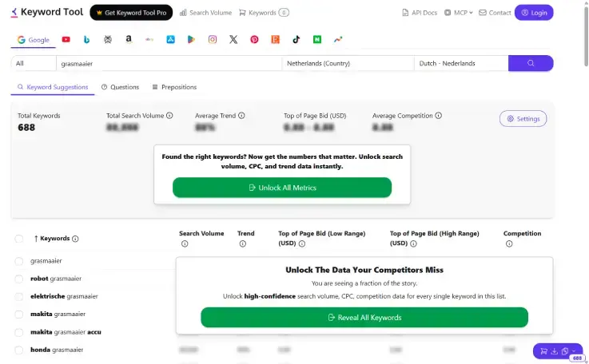Open the 'All' search type dropdown
The width and height of the screenshot is (589, 364).
(34, 63)
